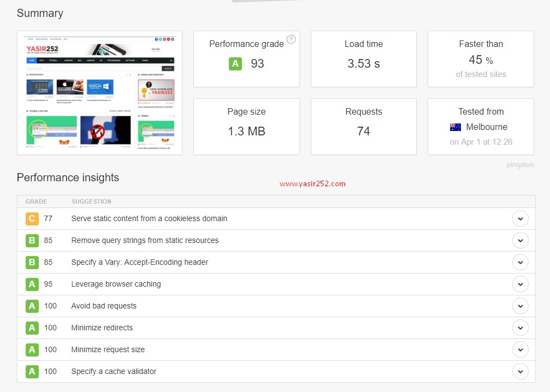Expand the Specify a Vary header row

point(521,262)
